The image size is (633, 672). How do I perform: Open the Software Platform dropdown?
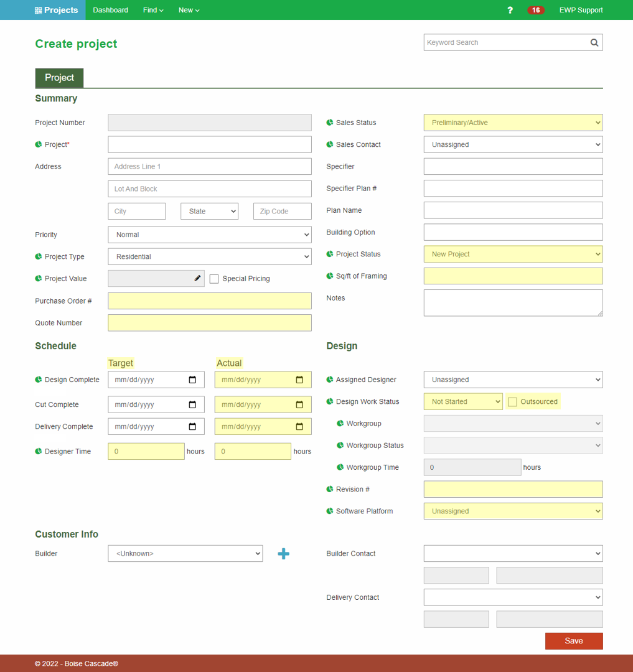513,511
